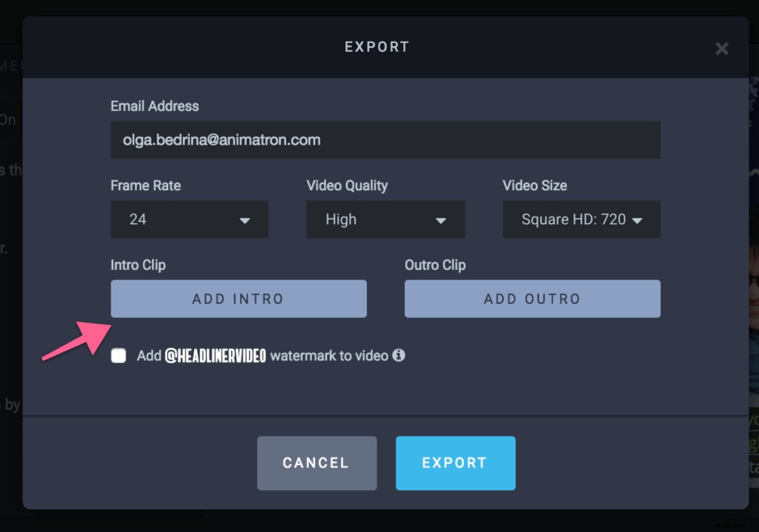Click the ADD OUTRO button
This screenshot has height=532, width=759.
531,299
